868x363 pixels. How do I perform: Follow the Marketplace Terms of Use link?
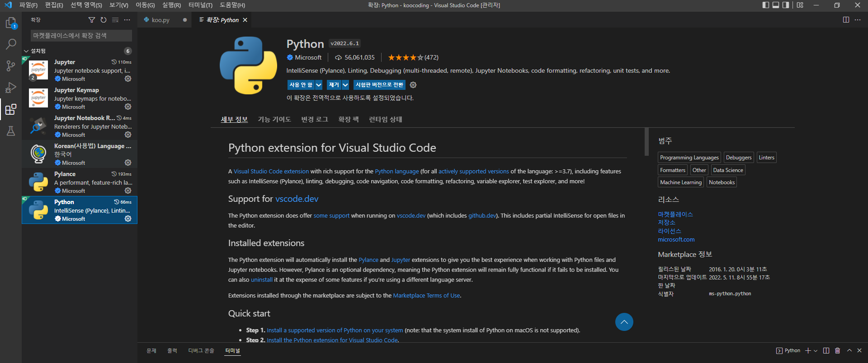(x=426, y=296)
